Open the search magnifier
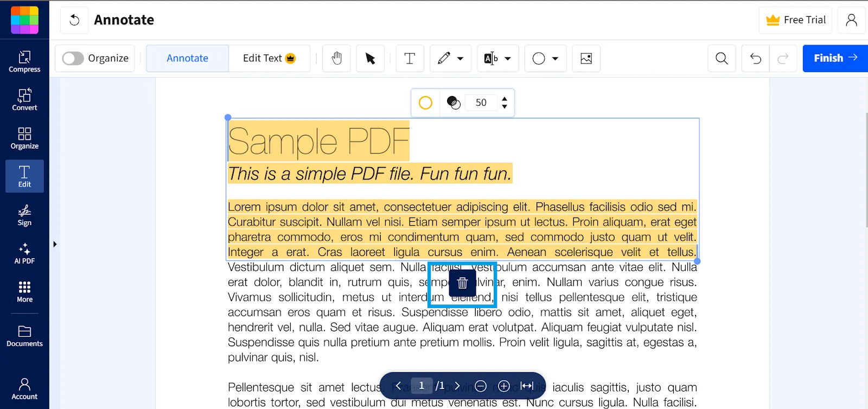Viewport: 868px width, 409px height. click(x=722, y=58)
